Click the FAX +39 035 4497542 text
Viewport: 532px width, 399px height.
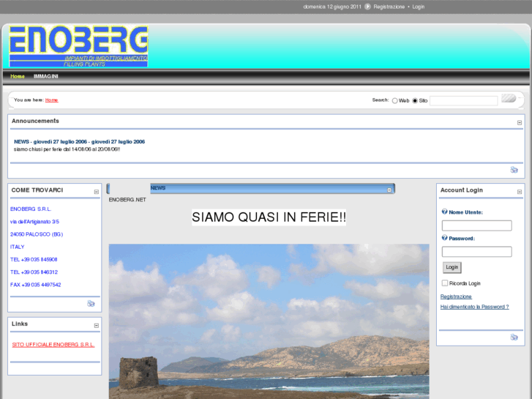coord(36,285)
